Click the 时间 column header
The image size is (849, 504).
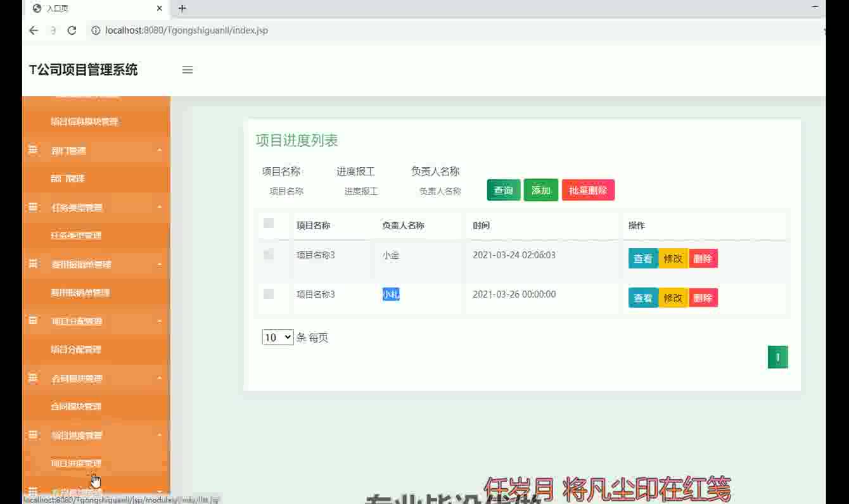point(482,225)
